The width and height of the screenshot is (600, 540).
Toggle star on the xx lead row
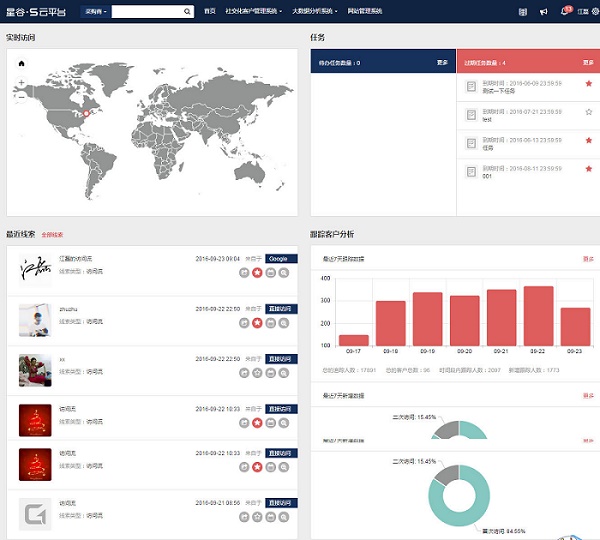[x=257, y=371]
